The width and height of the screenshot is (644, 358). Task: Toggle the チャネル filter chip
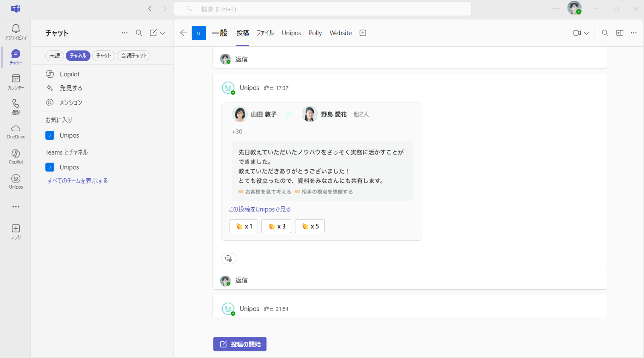[x=78, y=55]
